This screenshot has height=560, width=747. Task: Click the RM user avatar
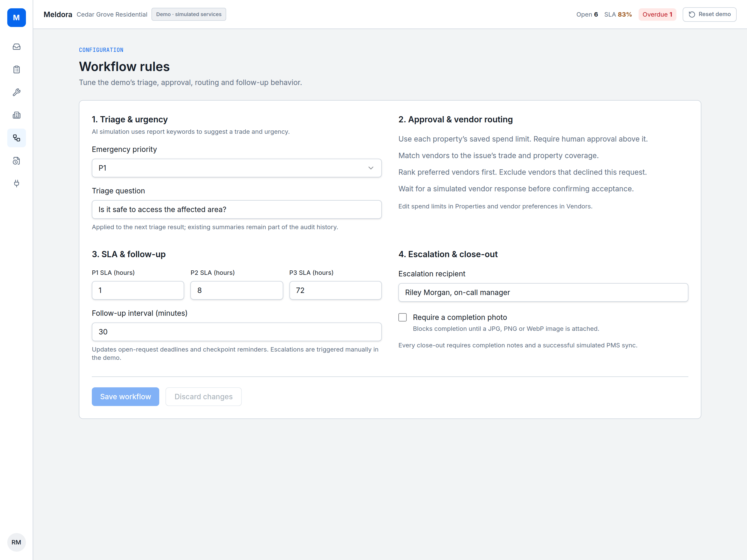(x=16, y=542)
